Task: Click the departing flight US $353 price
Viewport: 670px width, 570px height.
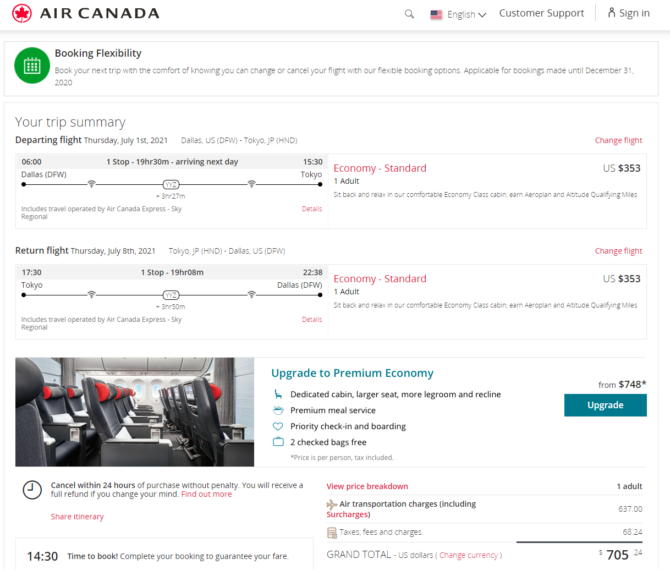Action: (621, 168)
